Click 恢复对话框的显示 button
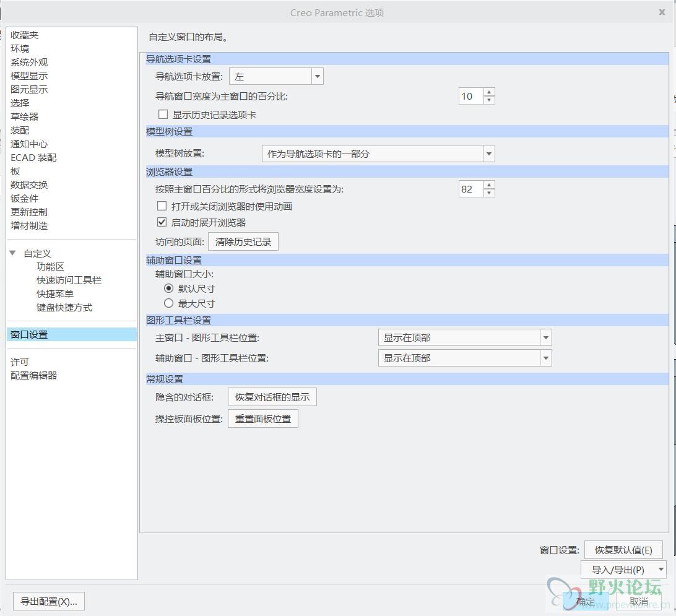Screen dimensions: 676x616 pos(272,397)
